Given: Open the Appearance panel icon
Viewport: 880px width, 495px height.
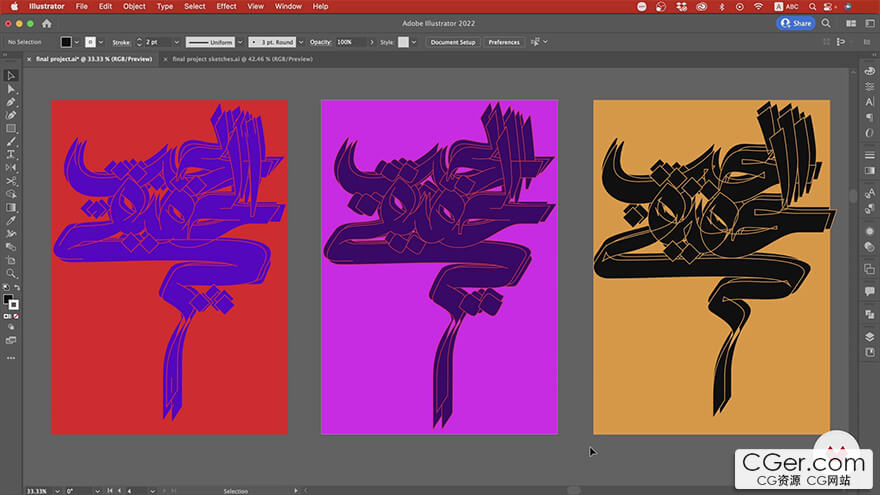Looking at the screenshot, I should coord(869,231).
